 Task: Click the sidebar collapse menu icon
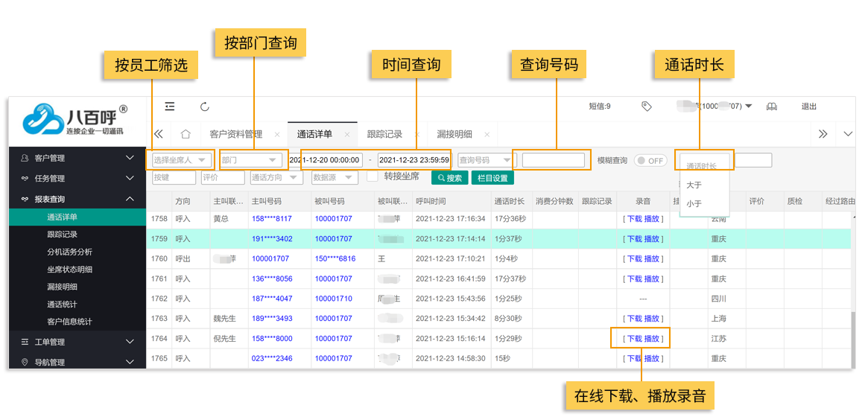tap(170, 106)
